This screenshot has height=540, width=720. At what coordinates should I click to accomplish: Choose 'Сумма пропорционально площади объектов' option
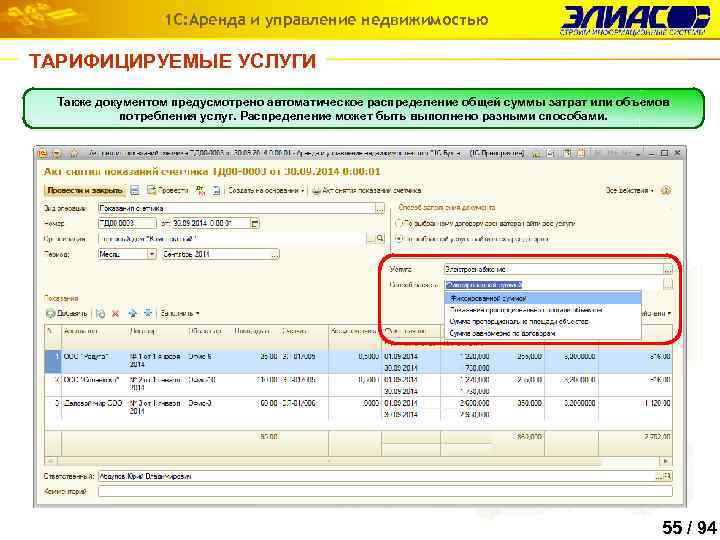pos(543,321)
